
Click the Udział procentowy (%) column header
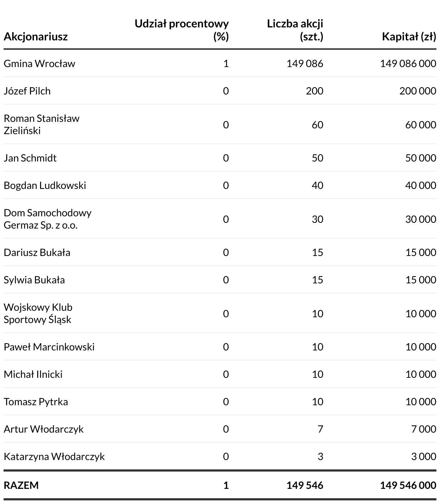coord(182,30)
